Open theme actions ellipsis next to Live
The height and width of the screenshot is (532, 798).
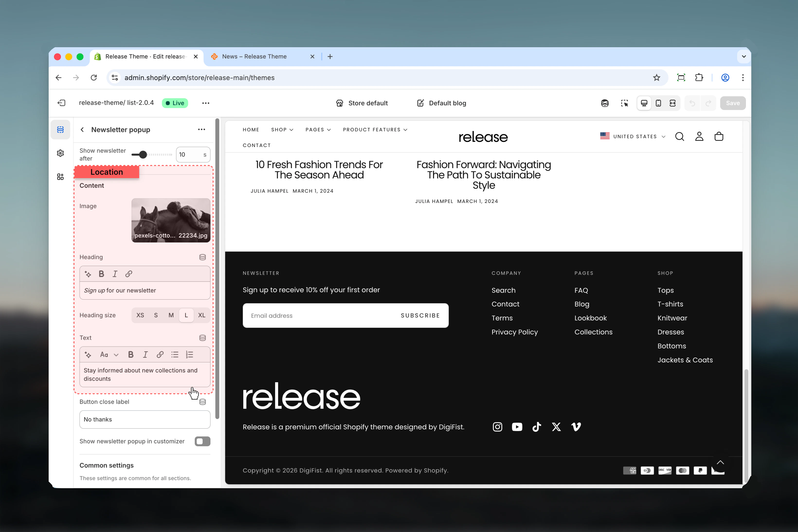(206, 103)
